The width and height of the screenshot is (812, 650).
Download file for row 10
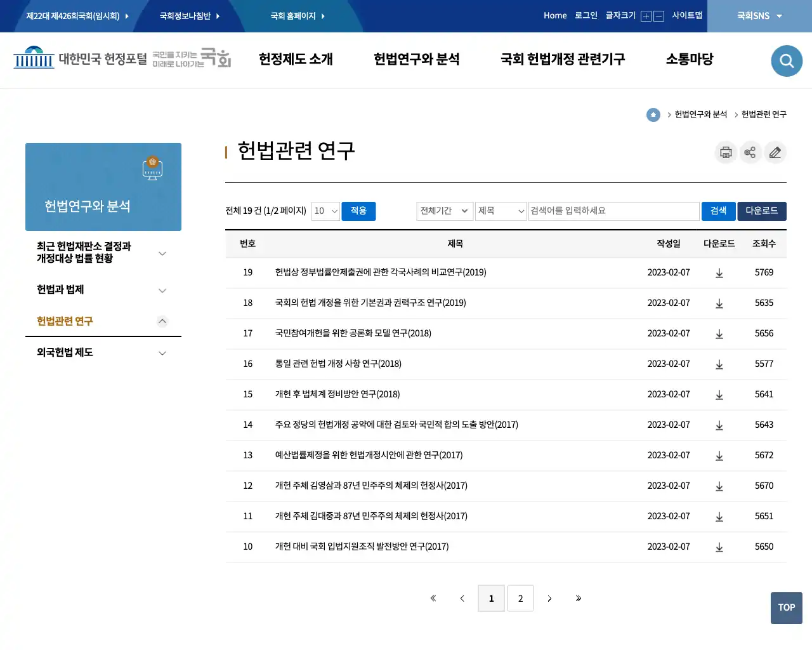719,547
